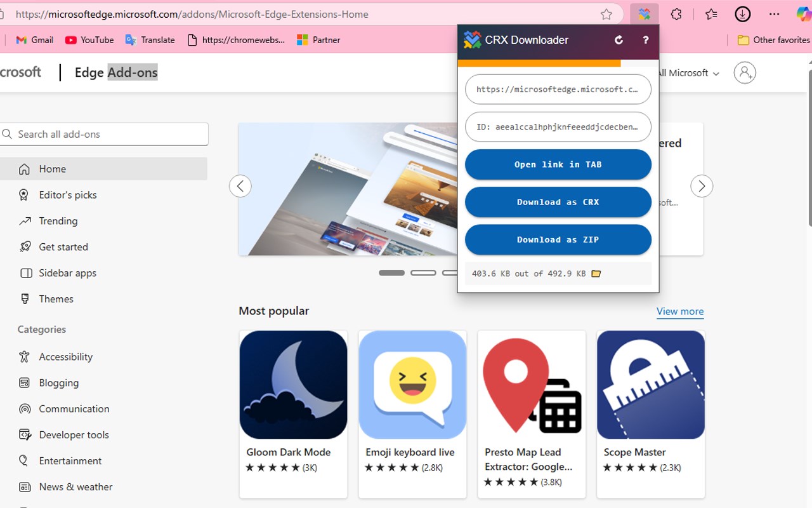Open the Other favorites folder
This screenshot has width=812, height=508.
(x=774, y=39)
